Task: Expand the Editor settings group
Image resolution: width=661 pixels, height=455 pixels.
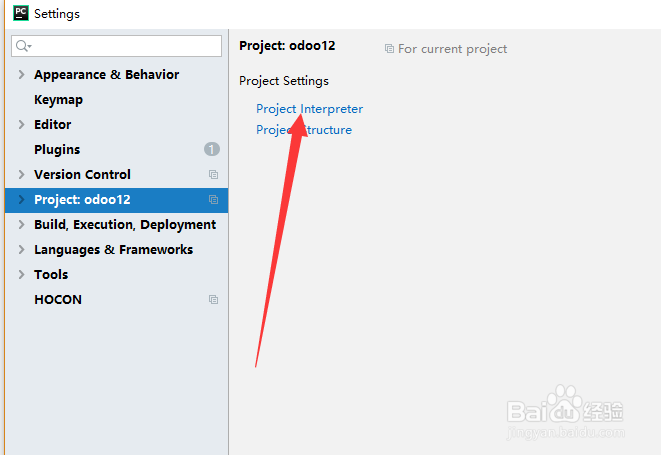Action: (21, 124)
